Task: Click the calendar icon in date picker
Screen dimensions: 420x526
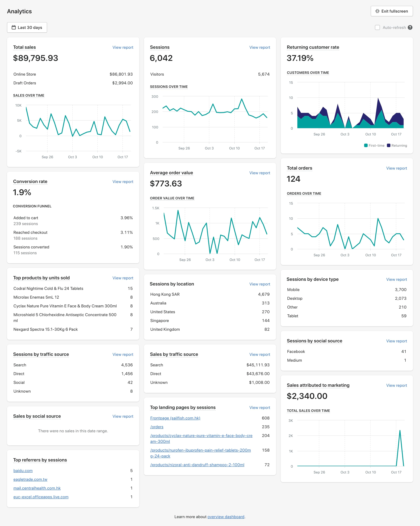Action: [x=14, y=28]
